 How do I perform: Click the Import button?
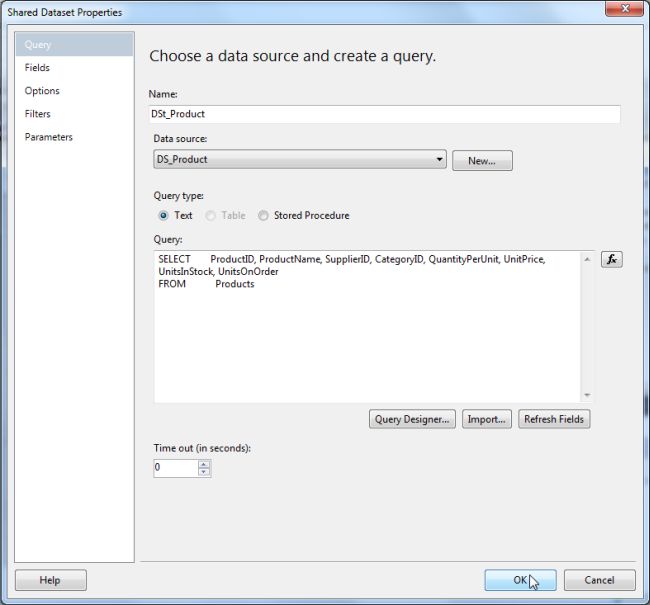487,419
